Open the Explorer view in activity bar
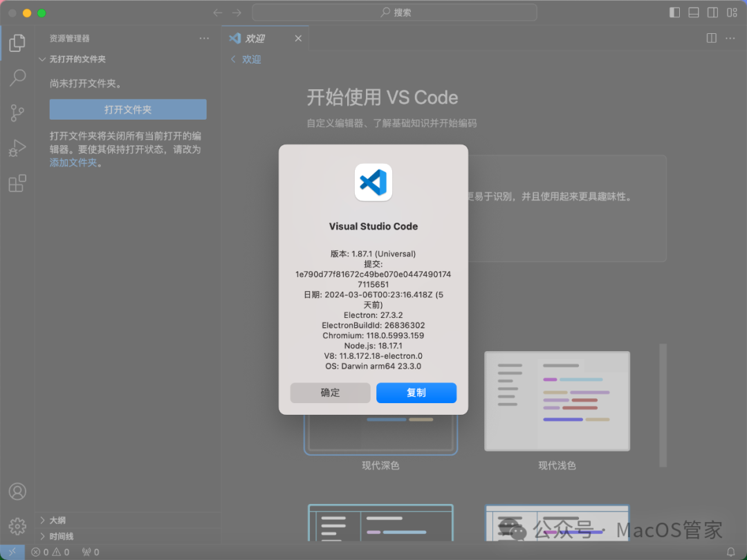Image resolution: width=747 pixels, height=560 pixels. 17,43
